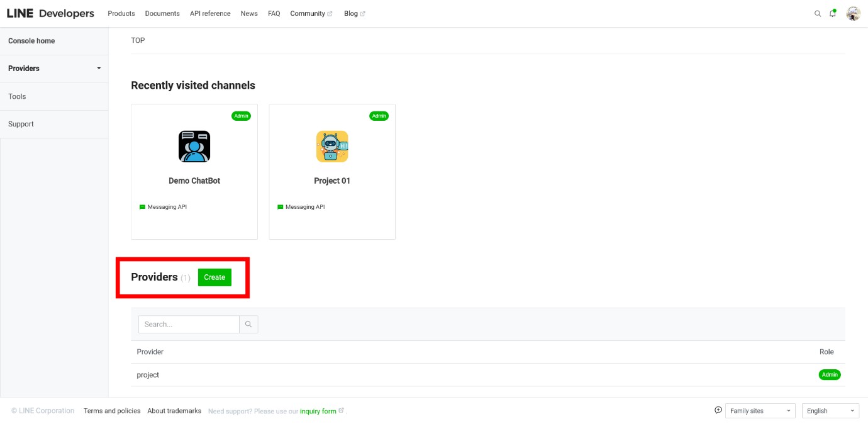868x424 pixels.
Task: Click the Project 01 robot icon
Action: 332,147
